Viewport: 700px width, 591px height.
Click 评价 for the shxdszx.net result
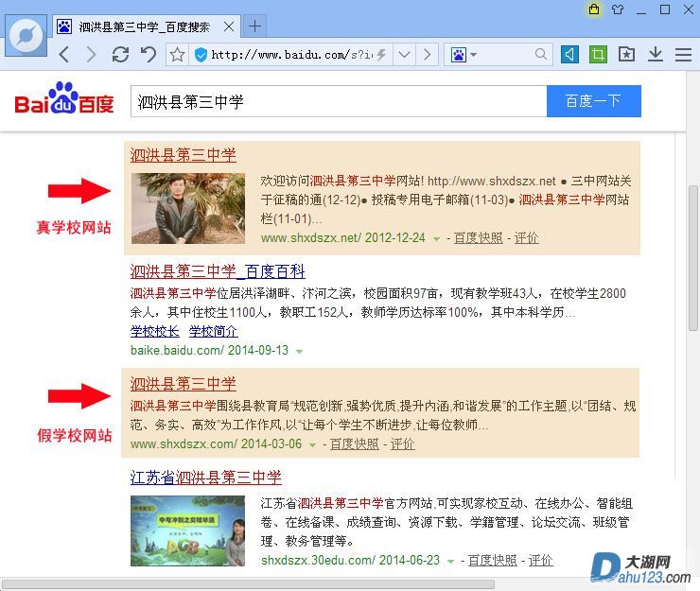tap(526, 238)
